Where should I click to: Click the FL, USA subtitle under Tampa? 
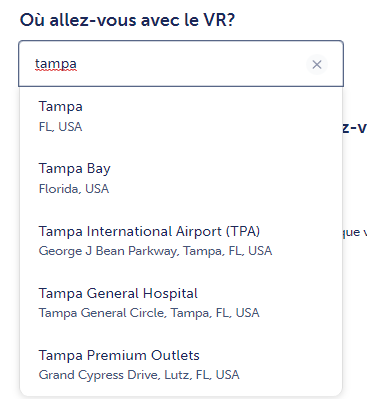[x=60, y=127]
